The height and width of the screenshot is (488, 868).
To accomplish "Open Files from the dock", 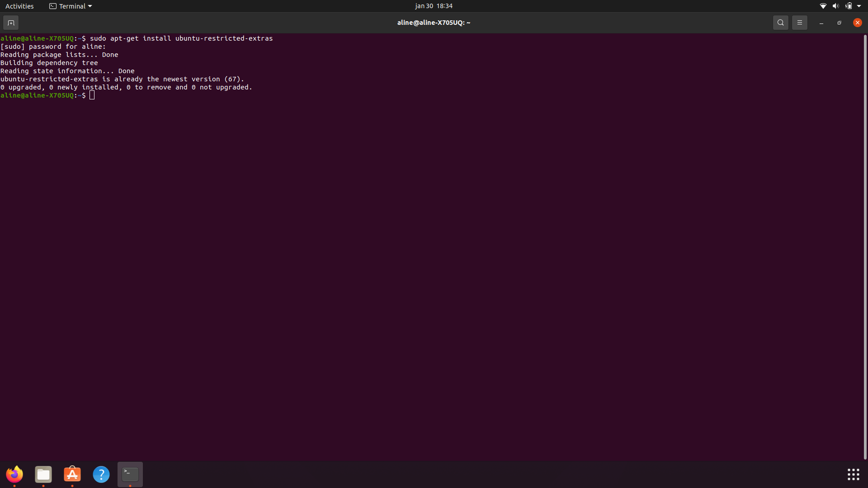I will 43,474.
